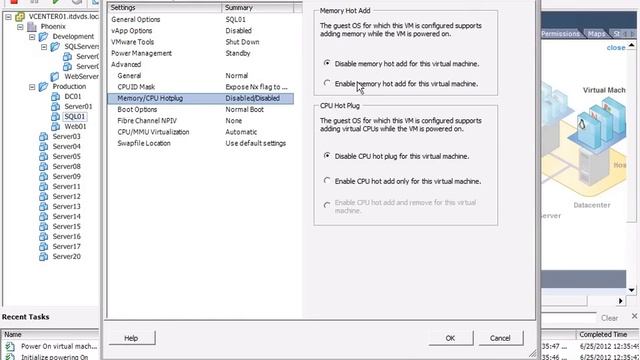Click the Server01 virtual machine icon
The image size is (640, 360).
tap(56, 107)
